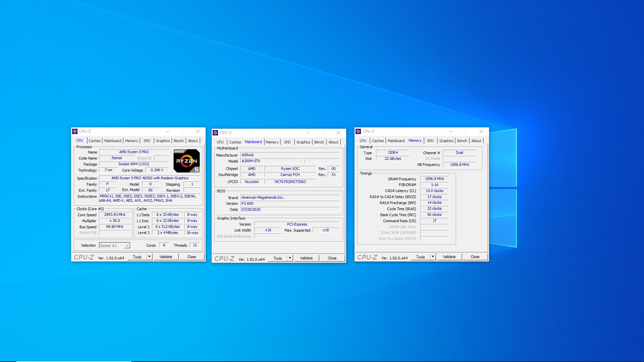Click CPU-Z app icon in left window titlebar

(x=75, y=131)
